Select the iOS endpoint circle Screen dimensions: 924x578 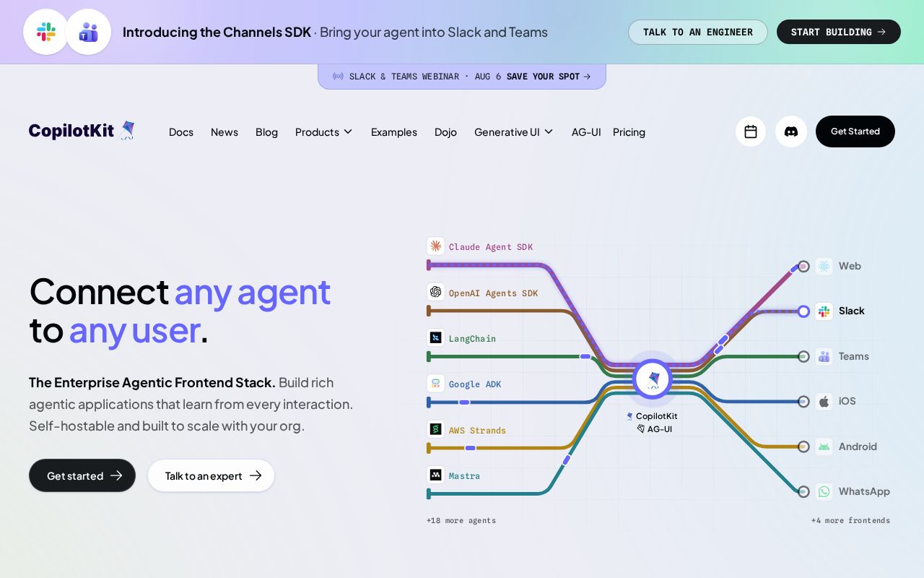click(803, 402)
